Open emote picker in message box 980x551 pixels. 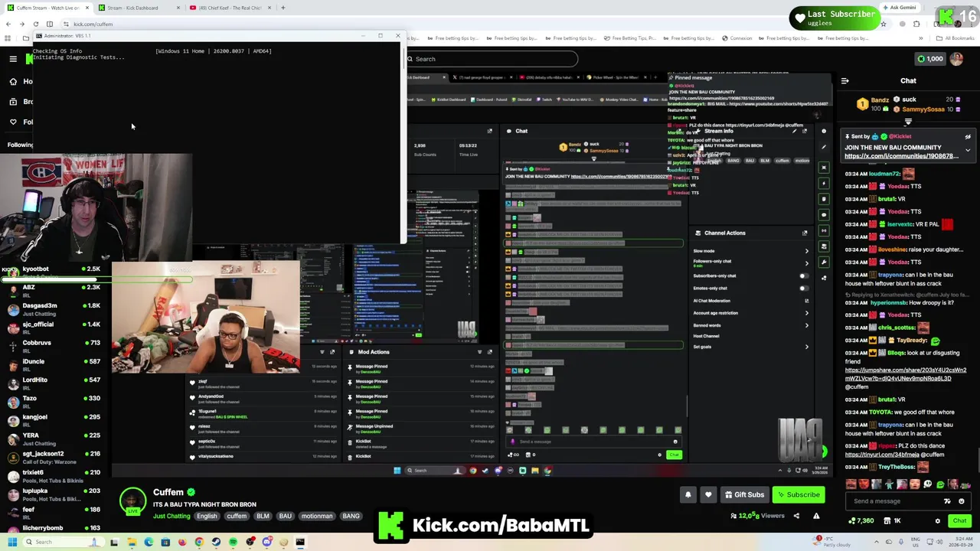coord(962,501)
